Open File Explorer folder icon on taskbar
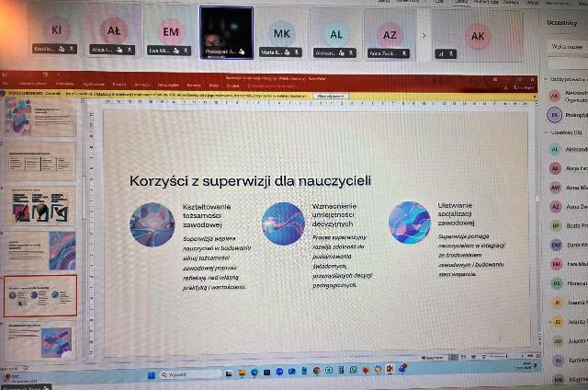 [243, 372]
